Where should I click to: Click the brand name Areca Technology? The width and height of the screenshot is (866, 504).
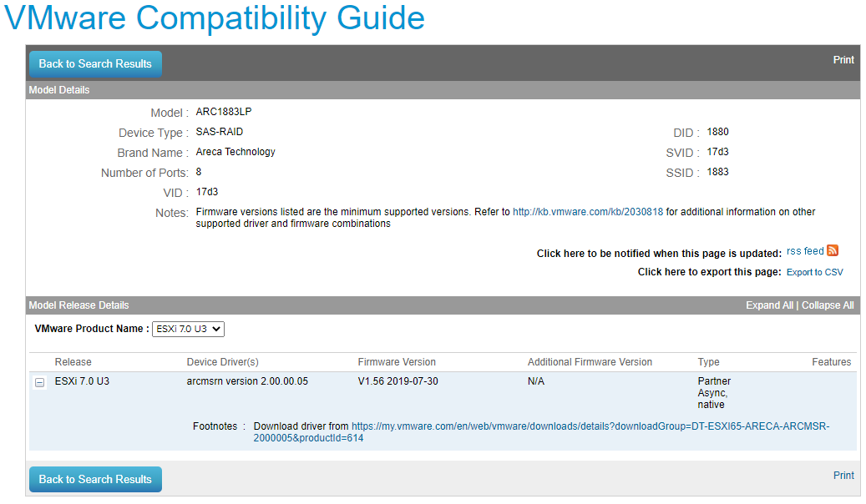pyautogui.click(x=235, y=152)
